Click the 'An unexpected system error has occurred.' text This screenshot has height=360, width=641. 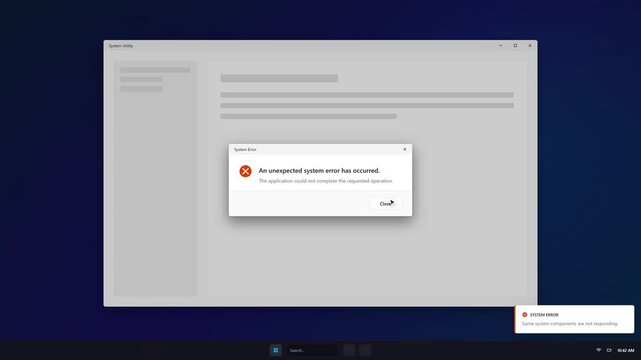(x=319, y=170)
